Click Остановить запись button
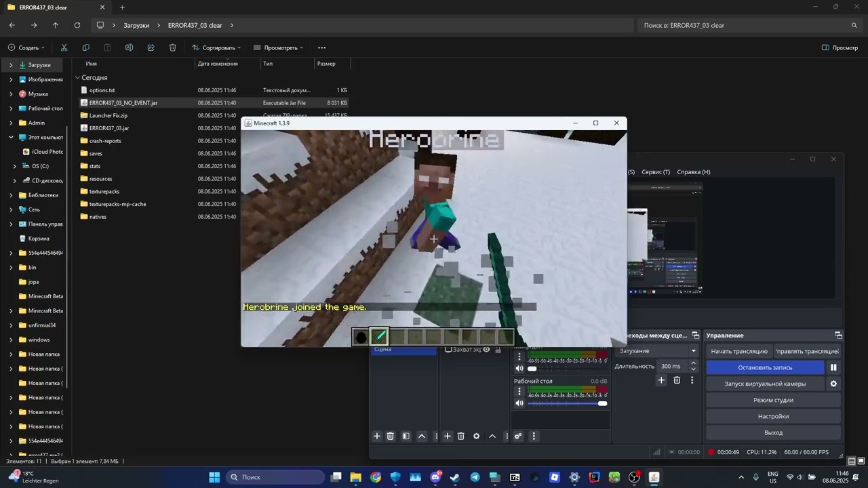The height and width of the screenshot is (488, 868). coord(765,367)
